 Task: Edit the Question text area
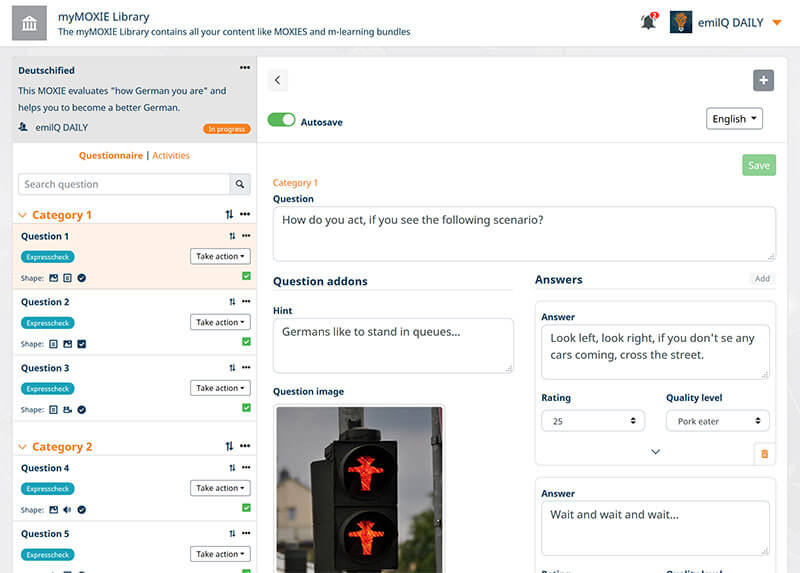coord(524,234)
